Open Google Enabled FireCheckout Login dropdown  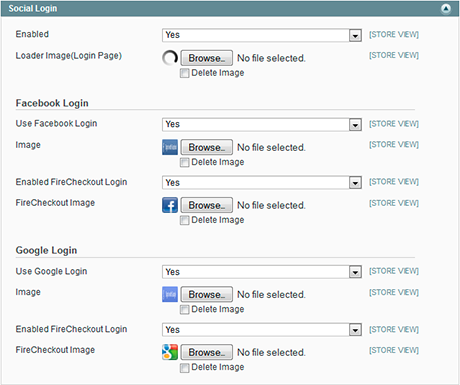tap(262, 330)
